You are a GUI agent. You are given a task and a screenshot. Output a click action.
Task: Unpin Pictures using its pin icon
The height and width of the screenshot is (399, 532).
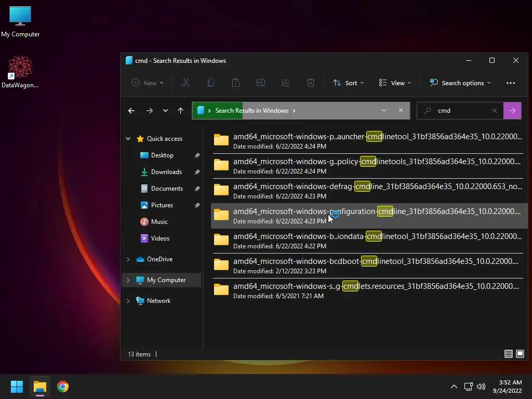[x=197, y=205]
